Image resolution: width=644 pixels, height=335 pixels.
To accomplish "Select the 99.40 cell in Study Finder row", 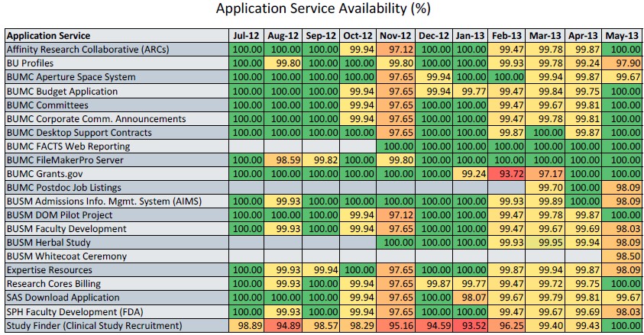I will (545, 326).
